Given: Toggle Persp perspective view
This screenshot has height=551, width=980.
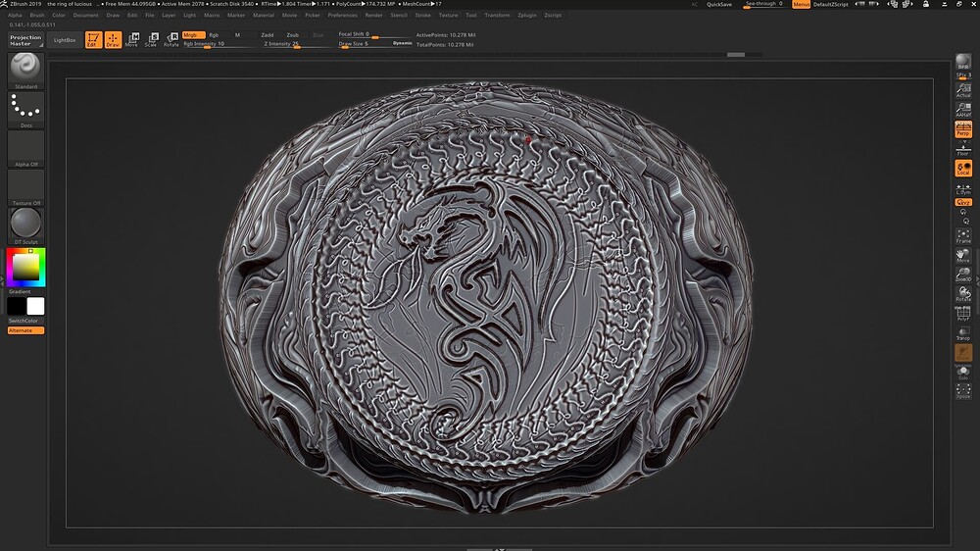Looking at the screenshot, I should click(x=963, y=129).
